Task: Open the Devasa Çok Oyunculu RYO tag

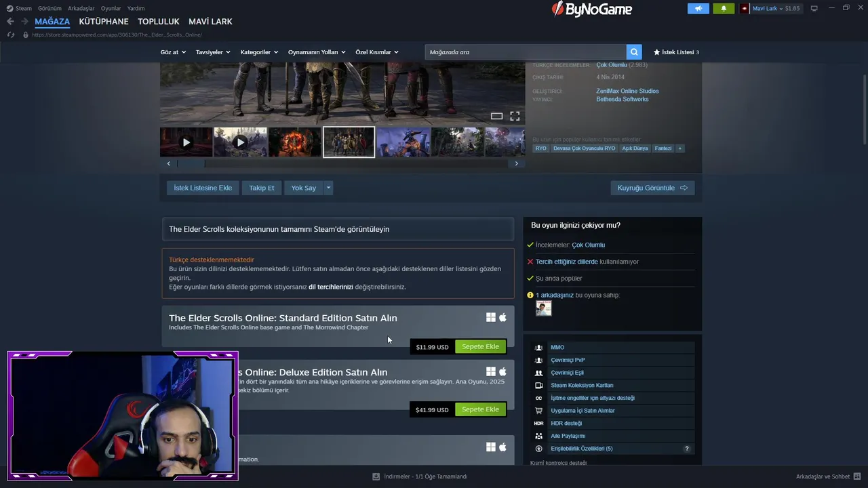Action: [584, 148]
